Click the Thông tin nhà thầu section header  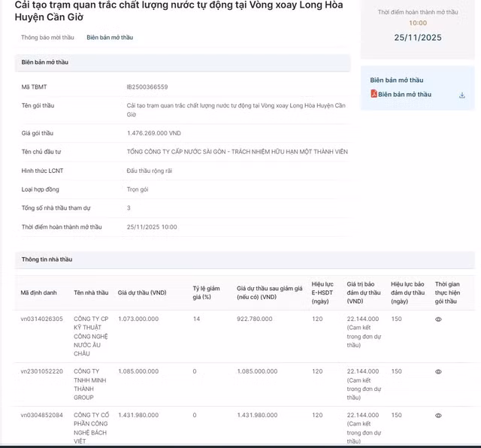pos(47,259)
